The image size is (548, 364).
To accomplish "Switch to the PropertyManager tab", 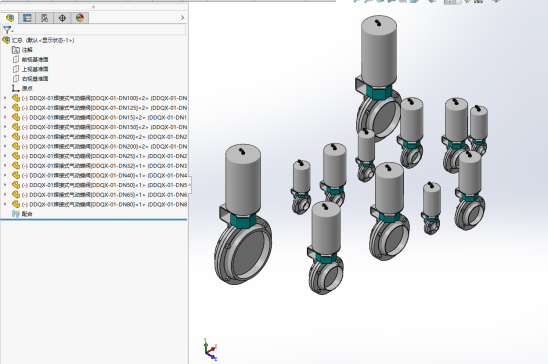I will click(x=27, y=18).
